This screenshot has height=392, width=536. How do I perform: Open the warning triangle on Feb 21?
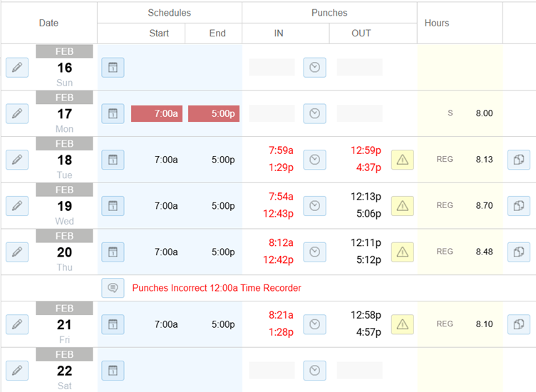(402, 324)
